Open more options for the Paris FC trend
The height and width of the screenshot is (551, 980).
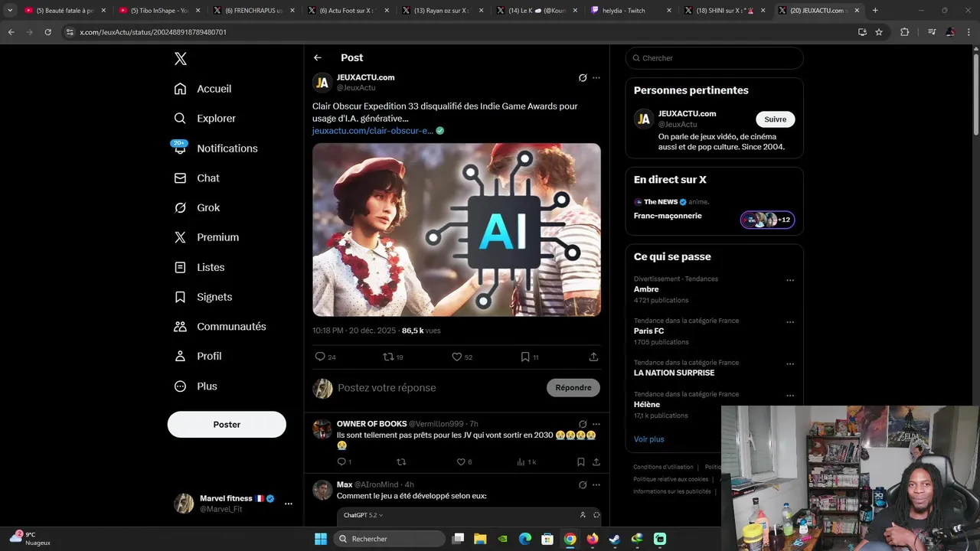click(790, 322)
